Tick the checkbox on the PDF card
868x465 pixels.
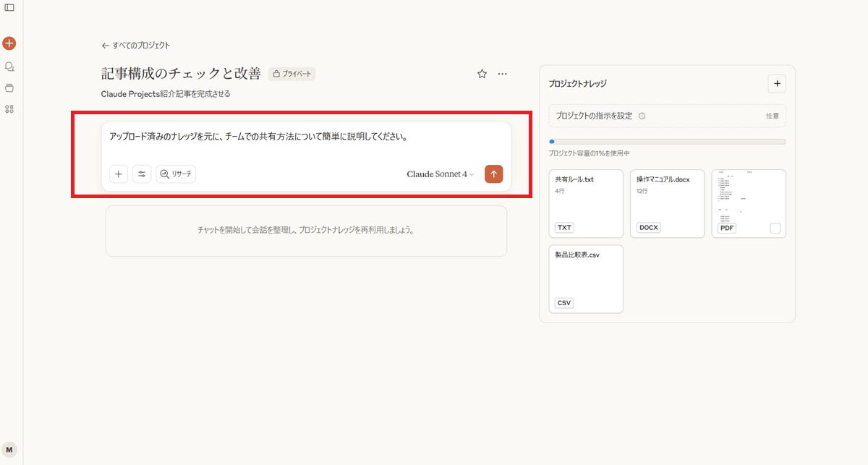pos(775,228)
